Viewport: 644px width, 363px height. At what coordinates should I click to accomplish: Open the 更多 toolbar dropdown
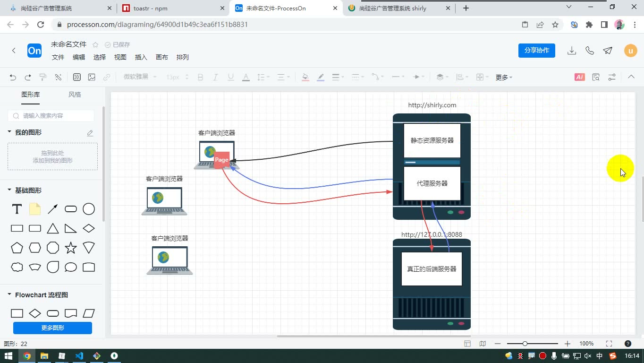click(504, 77)
